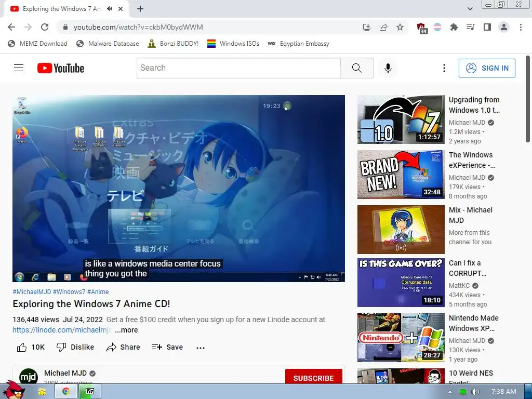The height and width of the screenshot is (399, 532).
Task: Go to YouTube home via logo
Action: pyautogui.click(x=61, y=68)
